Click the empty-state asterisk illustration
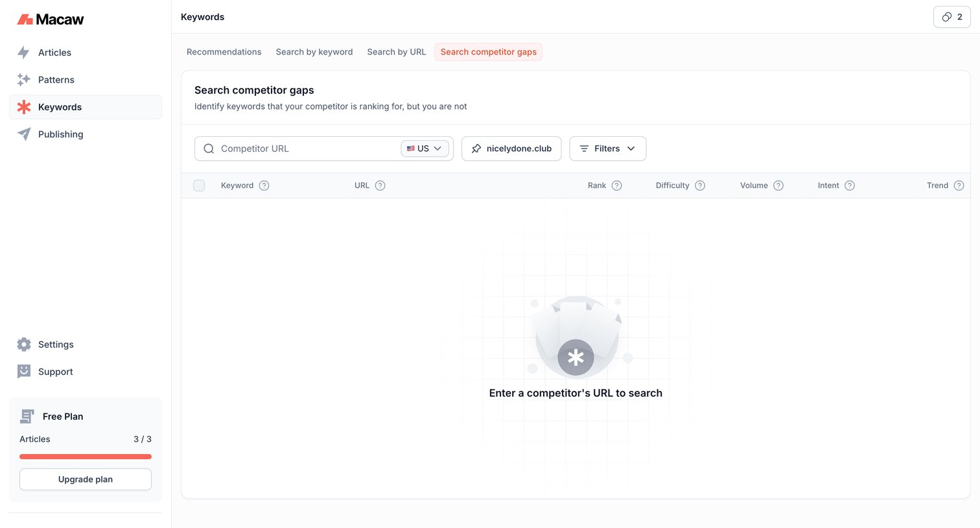 coord(576,357)
